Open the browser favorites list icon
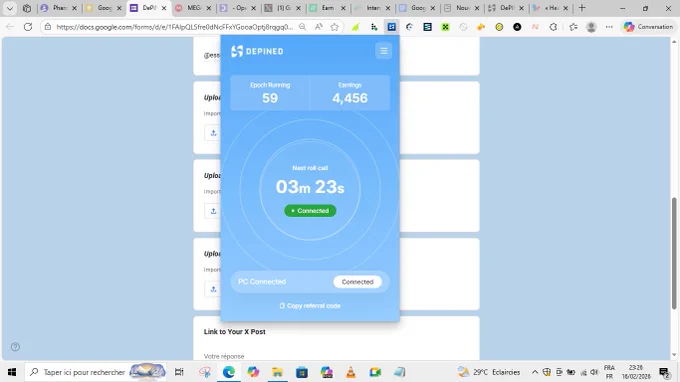Viewport: 680px width, 382px height. pyautogui.click(x=573, y=27)
